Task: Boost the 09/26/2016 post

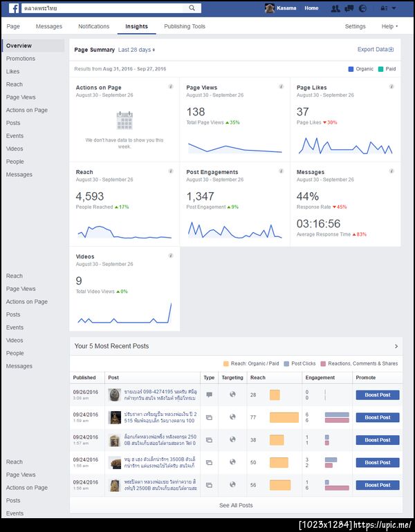Action: pyautogui.click(x=378, y=395)
